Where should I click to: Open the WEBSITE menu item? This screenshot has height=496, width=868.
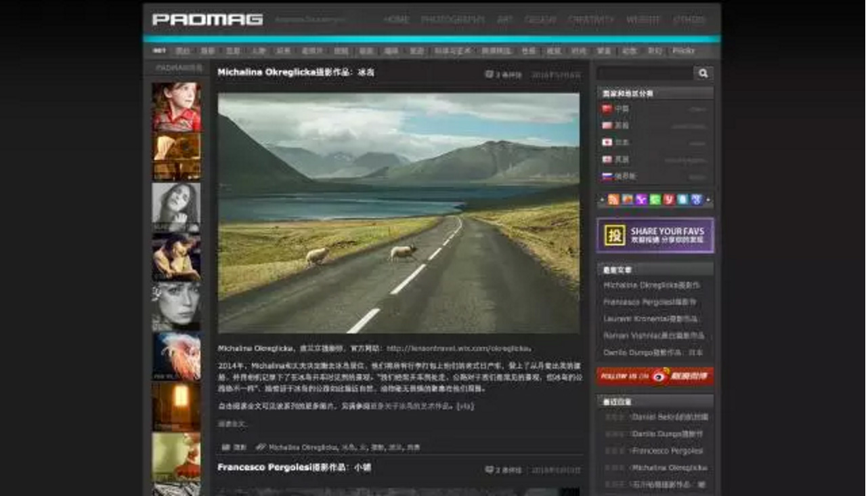(643, 20)
